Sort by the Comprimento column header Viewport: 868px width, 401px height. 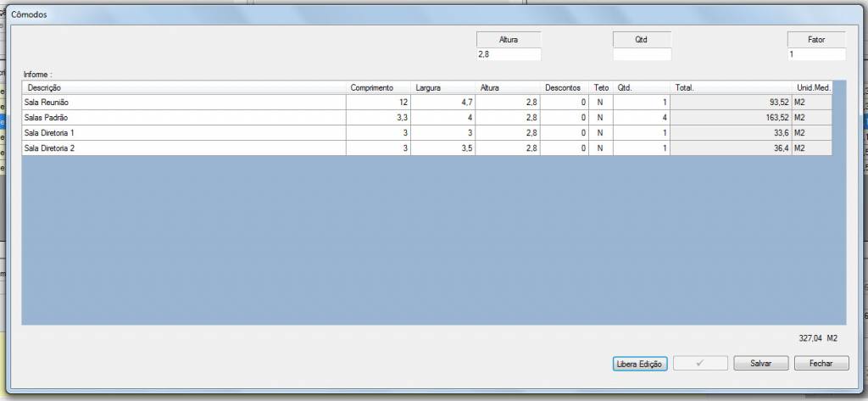pyautogui.click(x=378, y=87)
